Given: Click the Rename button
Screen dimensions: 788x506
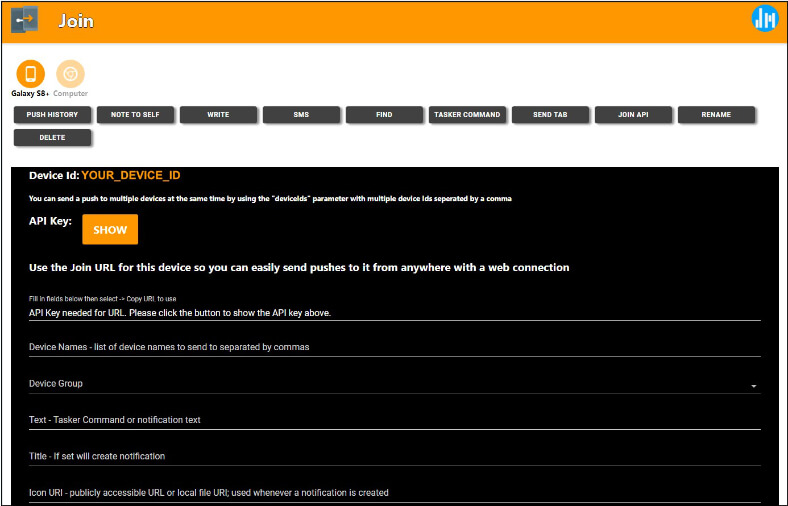Looking at the screenshot, I should point(716,115).
